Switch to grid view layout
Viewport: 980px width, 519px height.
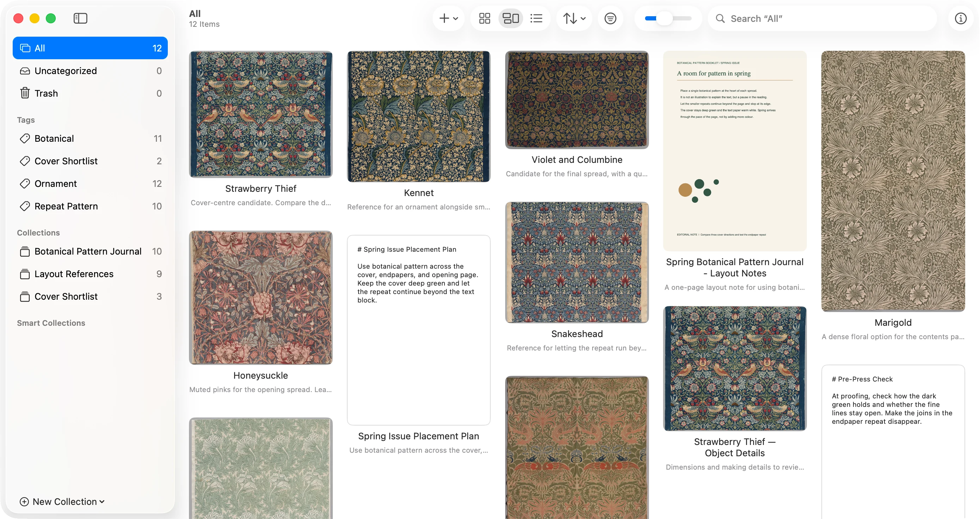tap(484, 18)
